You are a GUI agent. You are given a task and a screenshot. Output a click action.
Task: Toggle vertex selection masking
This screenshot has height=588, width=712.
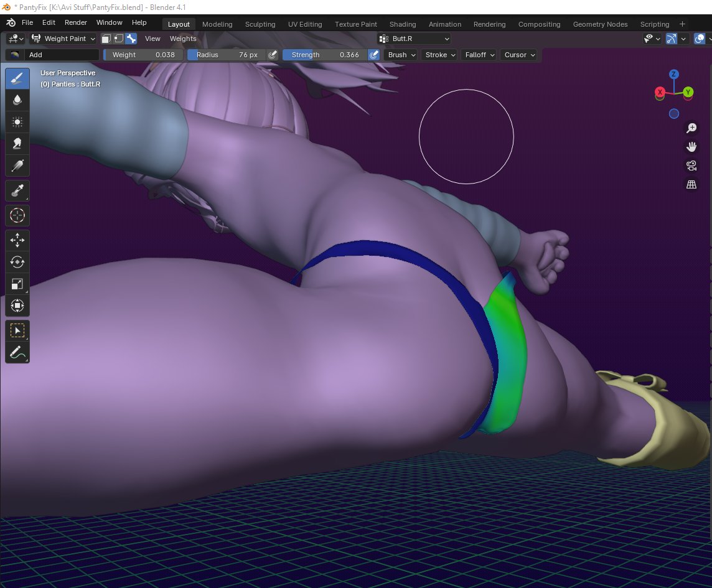pyautogui.click(x=118, y=39)
